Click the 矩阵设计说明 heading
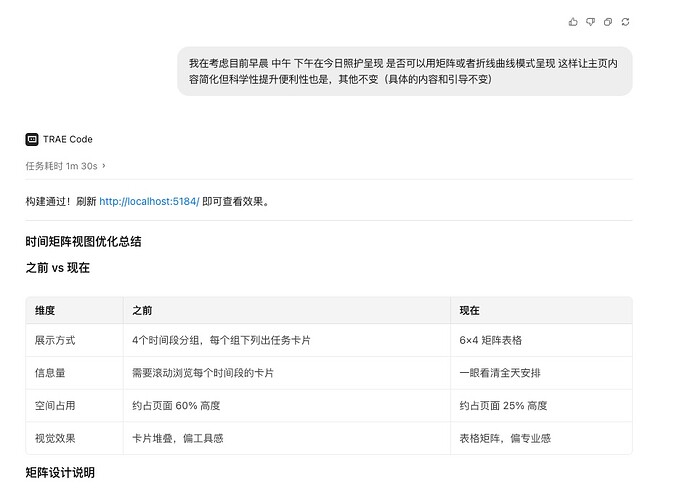 (x=60, y=473)
